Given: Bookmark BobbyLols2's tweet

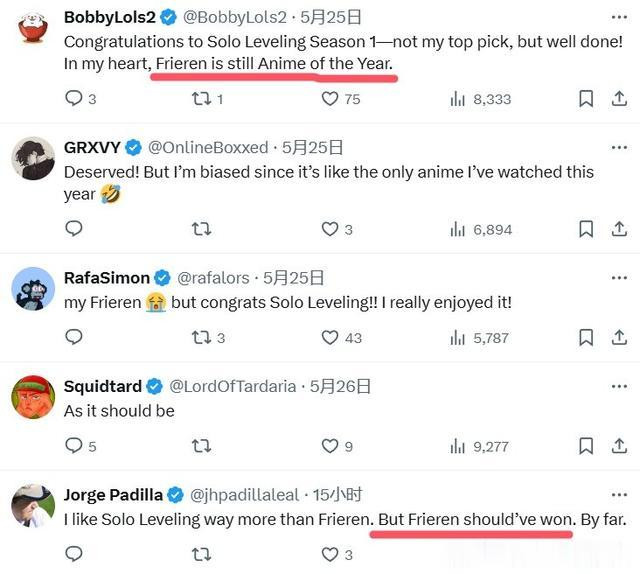Looking at the screenshot, I should coord(587,99).
